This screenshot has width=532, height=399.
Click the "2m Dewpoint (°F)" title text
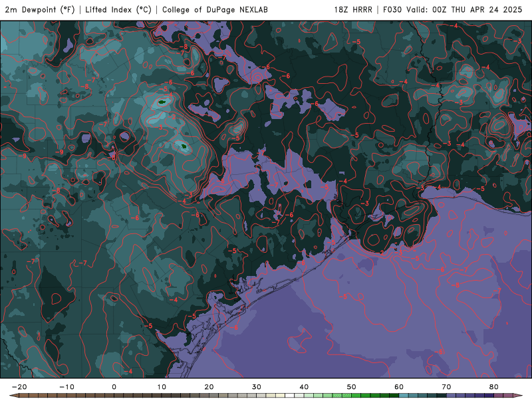(x=40, y=9)
